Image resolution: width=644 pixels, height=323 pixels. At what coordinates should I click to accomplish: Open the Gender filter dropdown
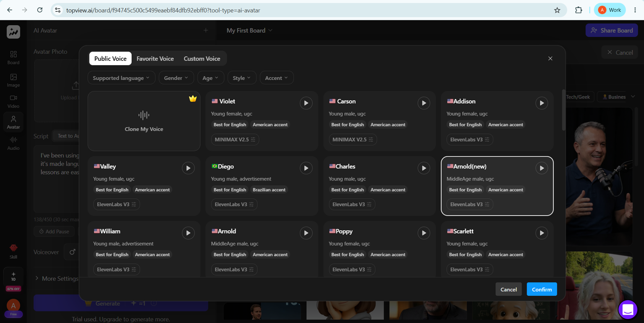point(176,78)
